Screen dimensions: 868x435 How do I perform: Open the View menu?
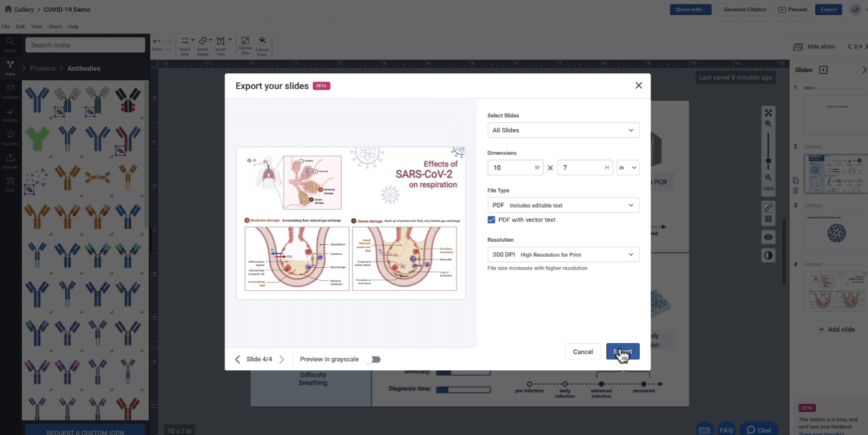tap(37, 26)
